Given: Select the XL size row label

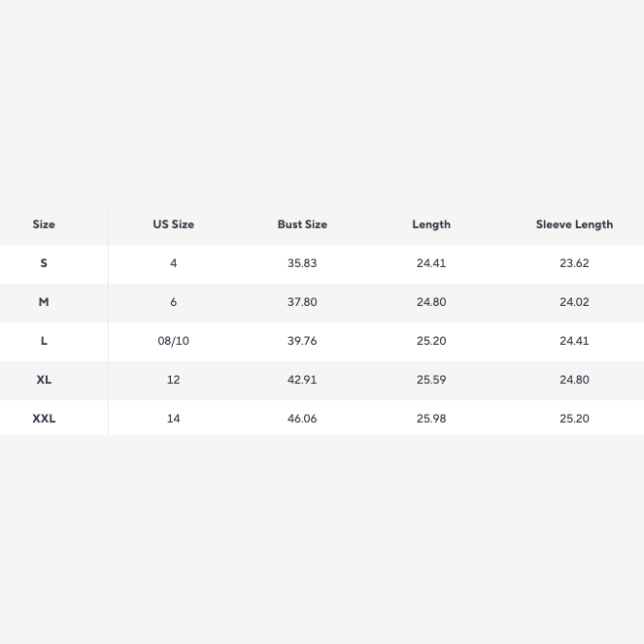Looking at the screenshot, I should pos(44,380).
